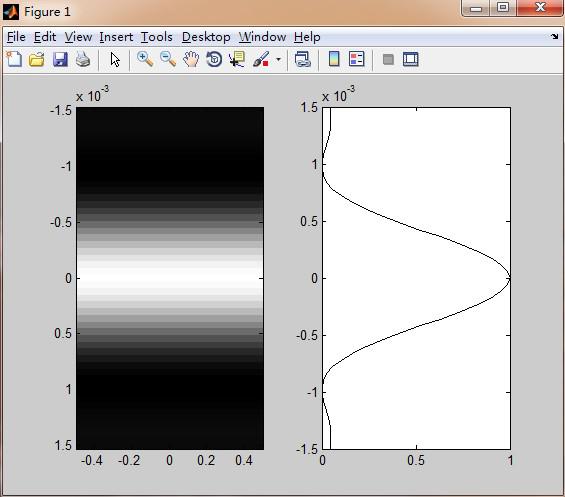
Task: Save the figure with the floppy disk icon
Action: tap(60, 59)
